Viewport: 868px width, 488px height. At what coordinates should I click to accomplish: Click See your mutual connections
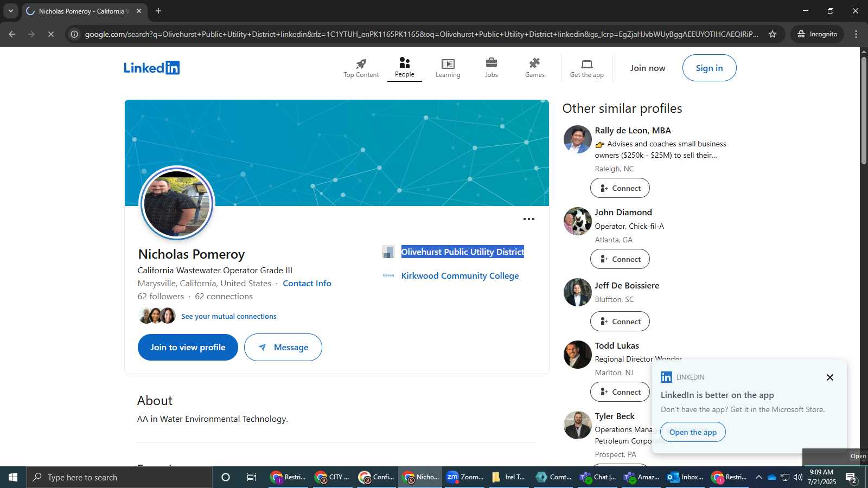pyautogui.click(x=229, y=316)
